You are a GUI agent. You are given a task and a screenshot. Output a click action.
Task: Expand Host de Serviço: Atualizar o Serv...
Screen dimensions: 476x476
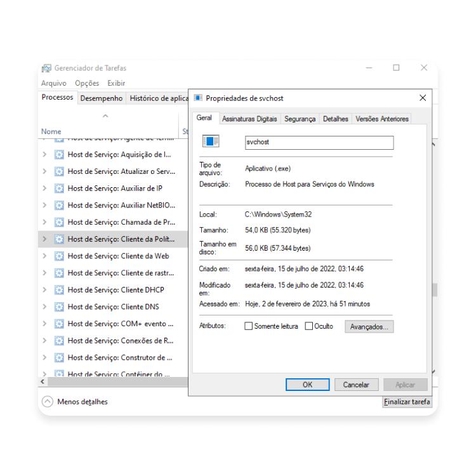pos(44,171)
